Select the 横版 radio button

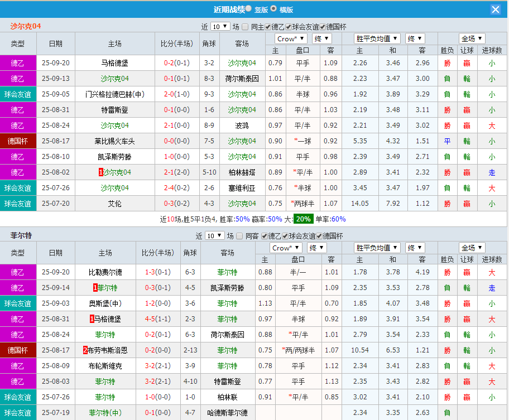tap(273, 9)
